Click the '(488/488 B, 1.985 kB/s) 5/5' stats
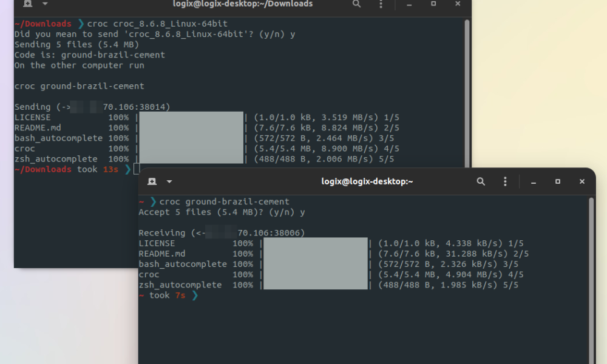Viewport: 607px width, 364px height. pos(449,285)
